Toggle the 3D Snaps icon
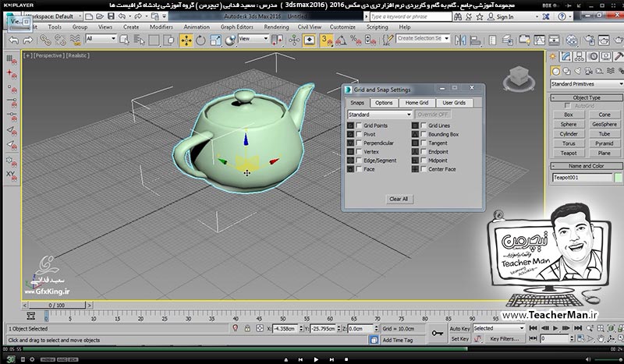The image size is (624, 364). [x=326, y=41]
